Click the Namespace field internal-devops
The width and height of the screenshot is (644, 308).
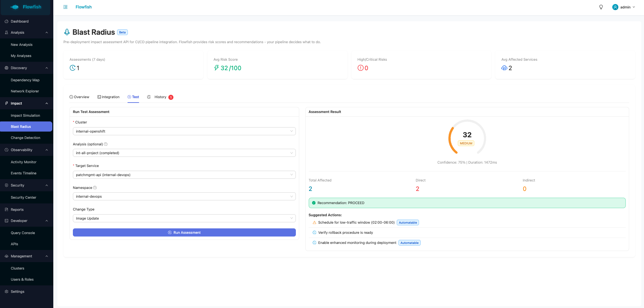pos(184,196)
